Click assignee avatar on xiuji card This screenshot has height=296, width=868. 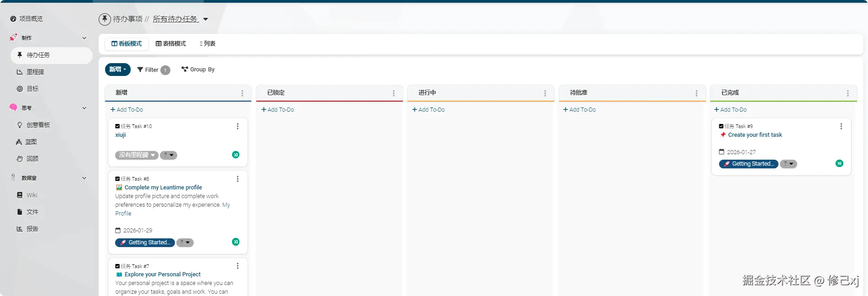pos(236,155)
